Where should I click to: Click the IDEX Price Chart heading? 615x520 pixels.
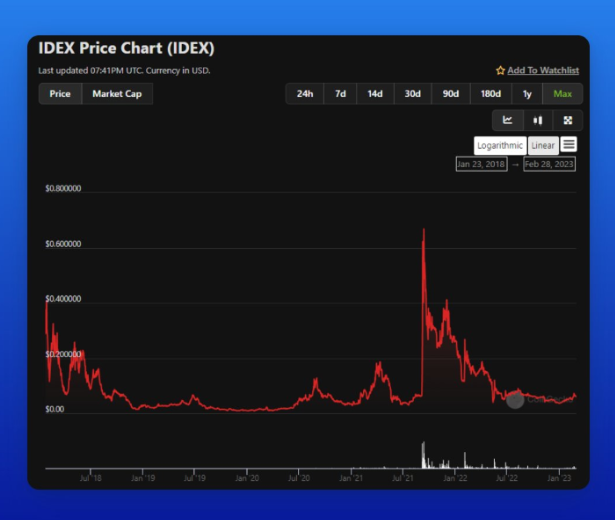[x=126, y=48]
